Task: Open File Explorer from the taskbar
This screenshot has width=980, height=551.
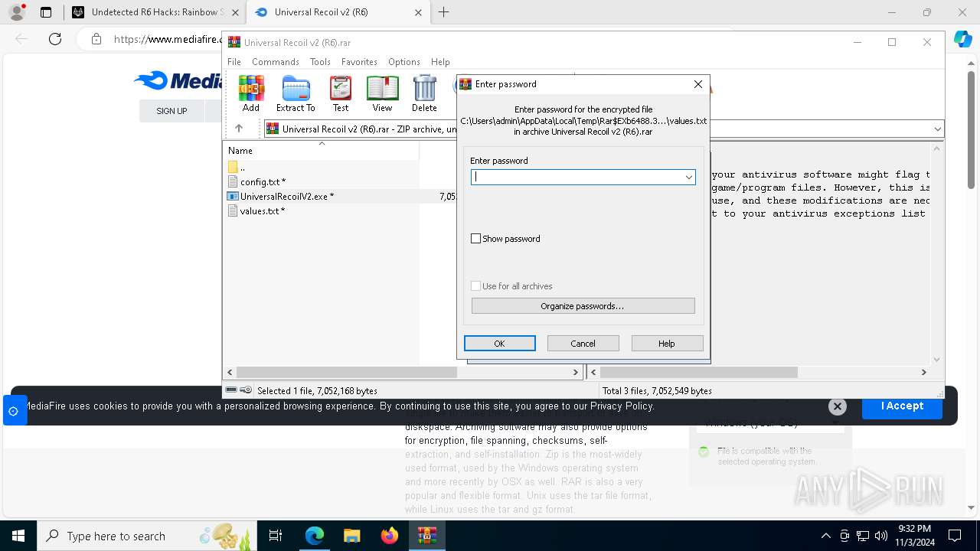Action: [352, 536]
